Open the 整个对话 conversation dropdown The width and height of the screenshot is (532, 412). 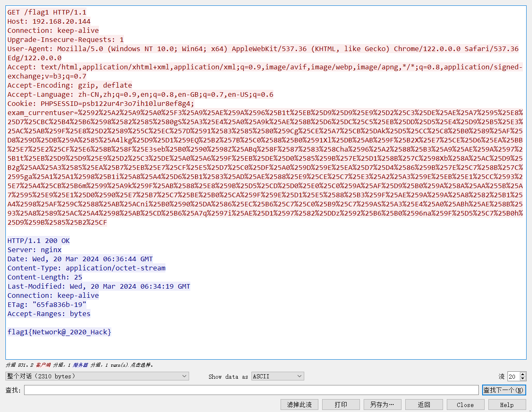point(97,376)
